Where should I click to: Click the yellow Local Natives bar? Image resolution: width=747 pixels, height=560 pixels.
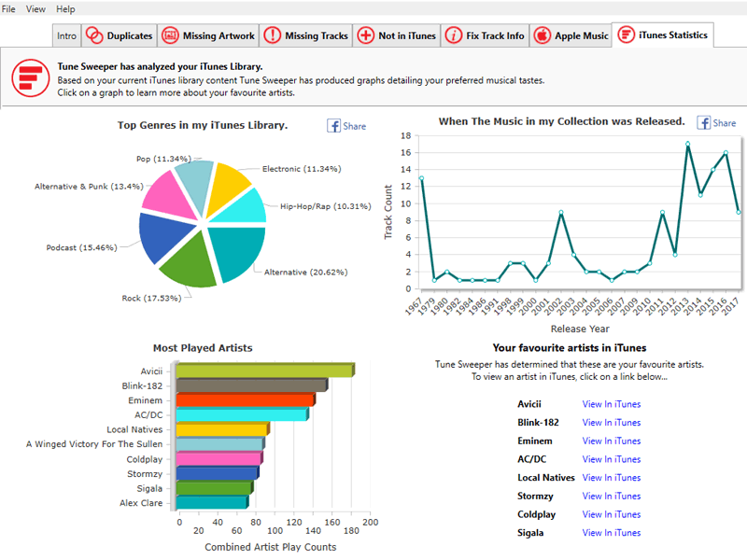pyautogui.click(x=222, y=429)
